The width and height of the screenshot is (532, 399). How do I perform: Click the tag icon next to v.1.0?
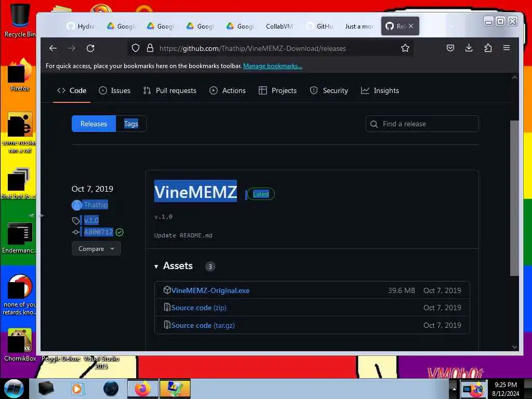point(76,221)
